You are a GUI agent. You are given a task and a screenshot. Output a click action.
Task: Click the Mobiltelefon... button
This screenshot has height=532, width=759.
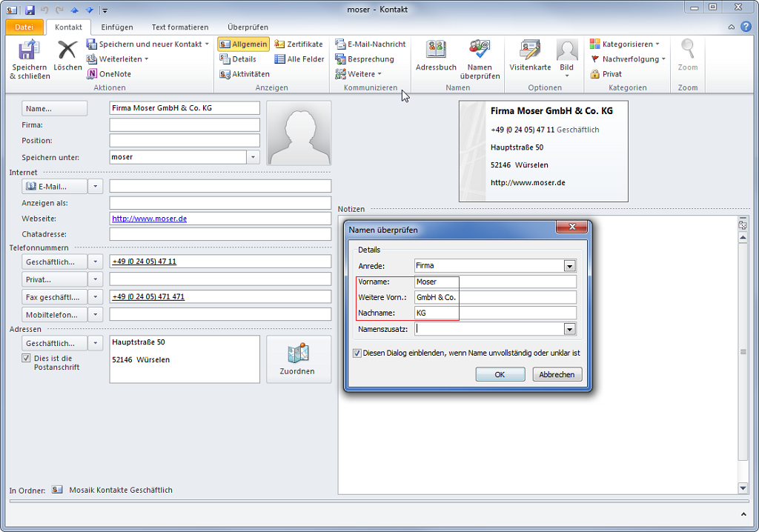54,315
